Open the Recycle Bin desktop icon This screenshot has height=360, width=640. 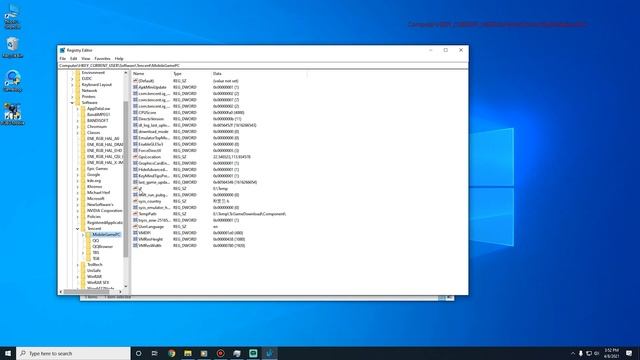pyautogui.click(x=13, y=47)
